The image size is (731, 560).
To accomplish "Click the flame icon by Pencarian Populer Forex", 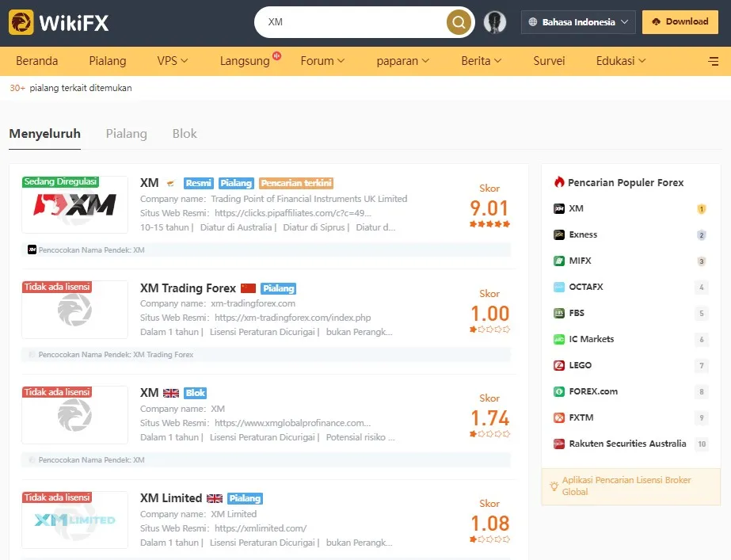I will [x=559, y=182].
